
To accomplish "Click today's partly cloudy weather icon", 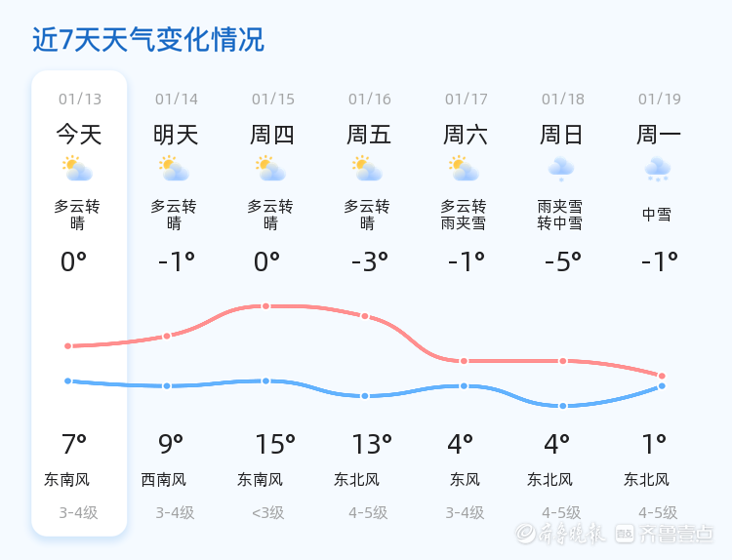I will click(77, 169).
